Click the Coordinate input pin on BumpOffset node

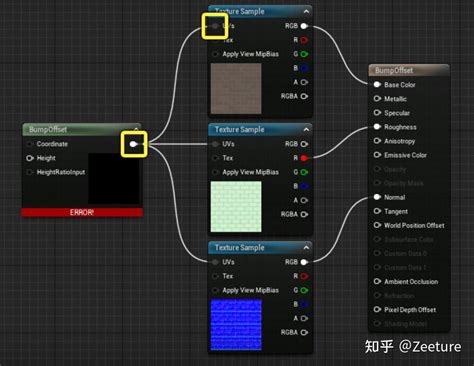[x=30, y=144]
